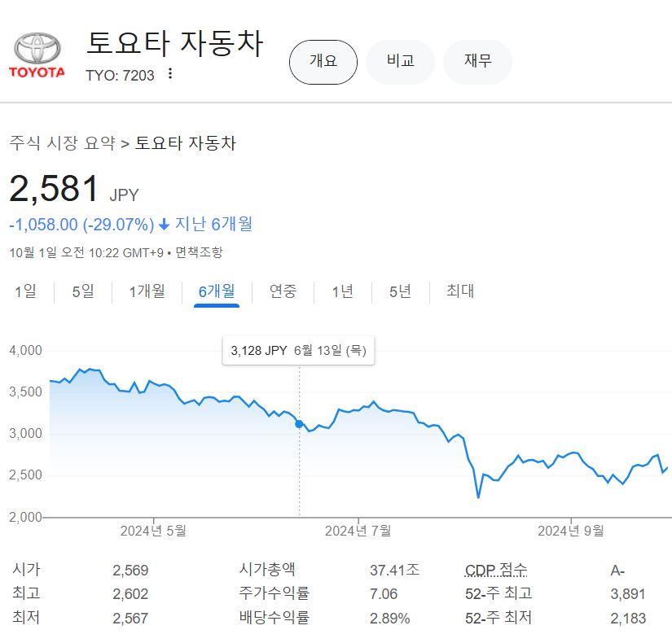The image size is (672, 643).
Task: Select the 개요 overview tab
Action: pyautogui.click(x=323, y=62)
